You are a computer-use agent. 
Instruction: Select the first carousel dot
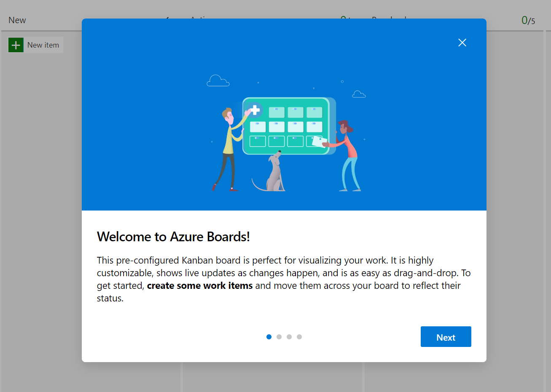269,337
